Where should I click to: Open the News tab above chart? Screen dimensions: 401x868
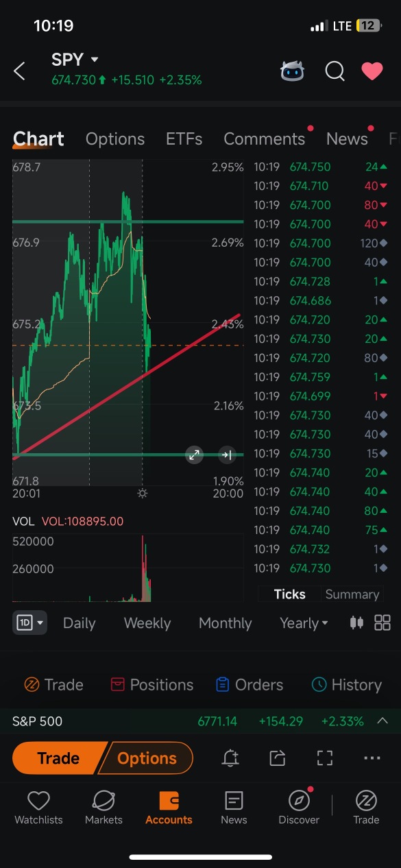[x=347, y=138]
